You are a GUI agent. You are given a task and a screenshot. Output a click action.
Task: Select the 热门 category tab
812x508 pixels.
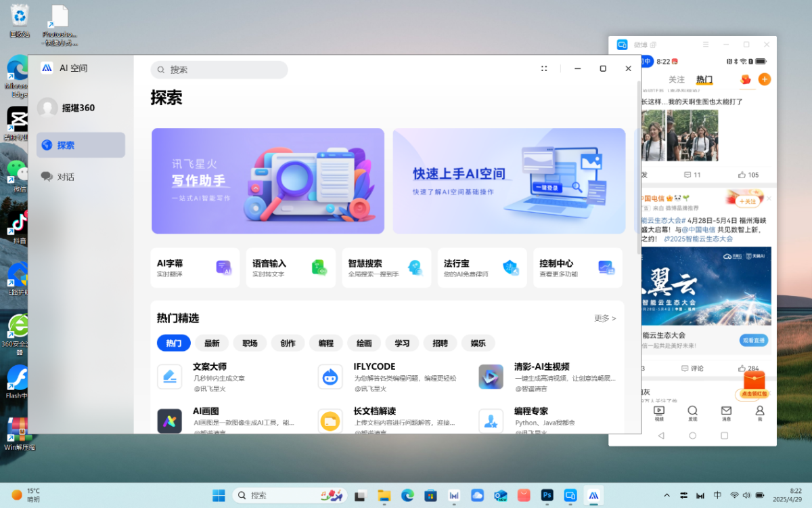pyautogui.click(x=174, y=343)
